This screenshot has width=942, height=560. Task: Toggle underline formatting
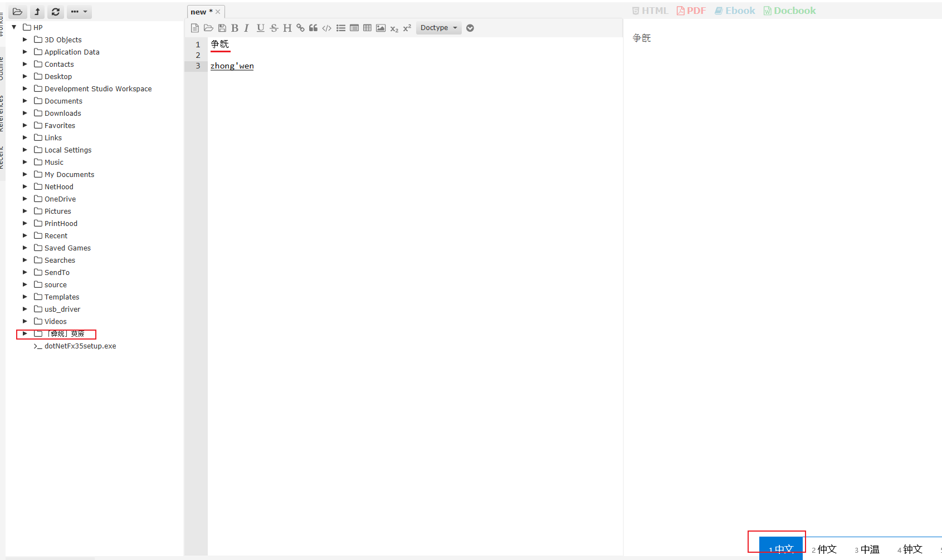tap(260, 28)
